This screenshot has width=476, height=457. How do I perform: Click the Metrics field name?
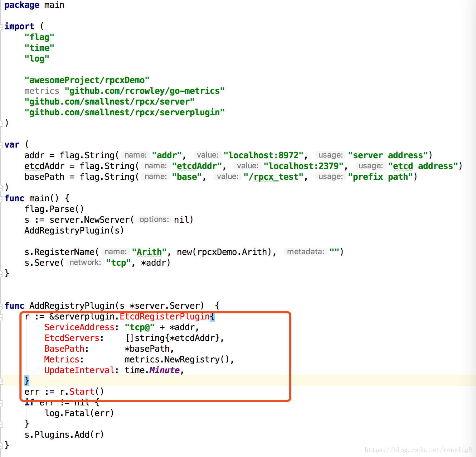coord(62,360)
